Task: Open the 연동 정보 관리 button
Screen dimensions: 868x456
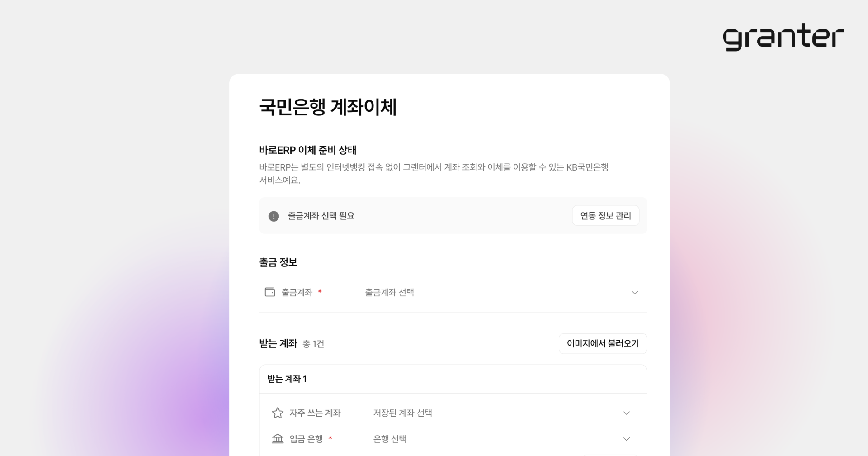Action: pos(605,216)
